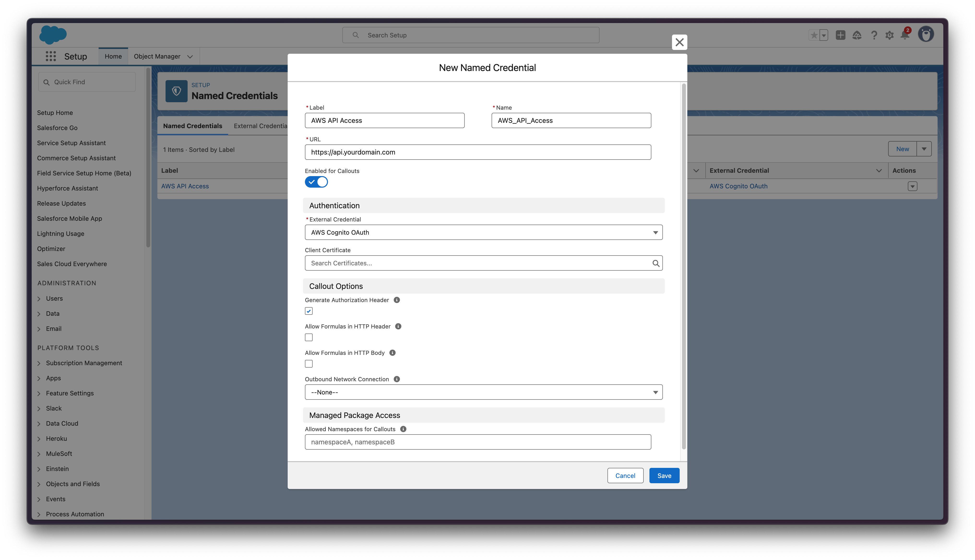Toggle Enabled for Callouts switch

click(316, 182)
